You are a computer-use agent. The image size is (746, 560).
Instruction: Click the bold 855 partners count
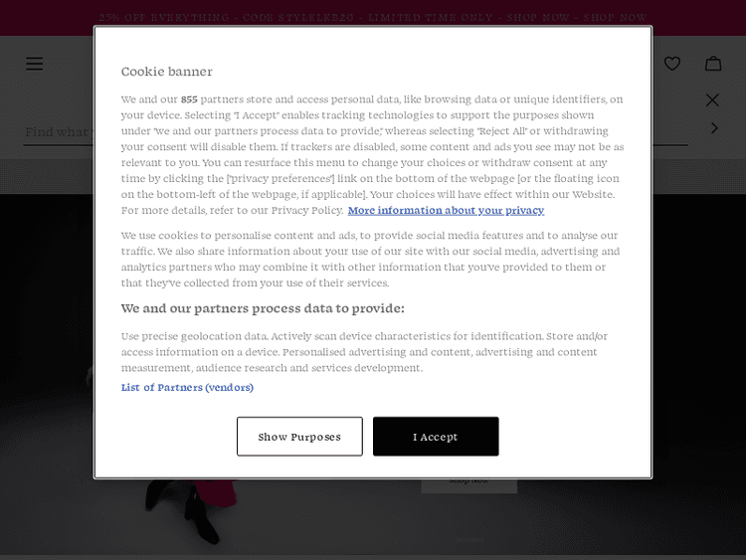[189, 99]
